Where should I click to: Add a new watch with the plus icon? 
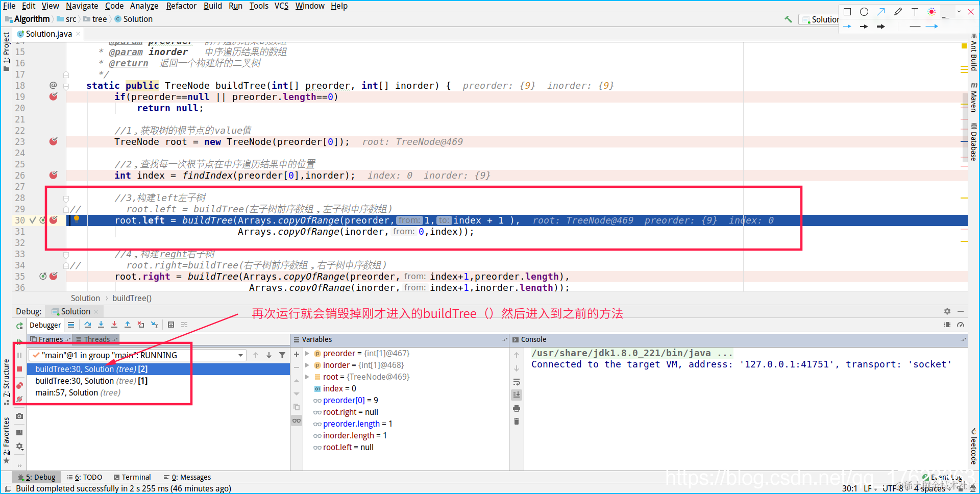pyautogui.click(x=297, y=354)
